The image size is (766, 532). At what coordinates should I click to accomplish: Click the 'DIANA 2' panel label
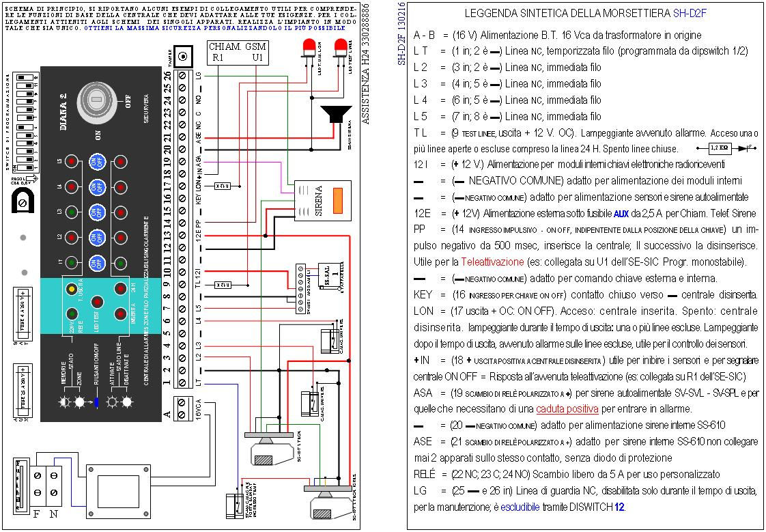(x=63, y=113)
